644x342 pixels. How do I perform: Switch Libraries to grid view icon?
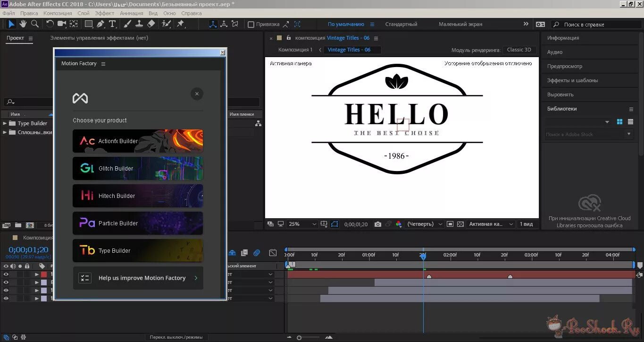[x=619, y=122]
